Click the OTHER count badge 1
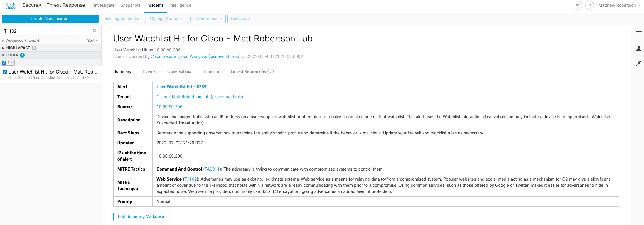The image size is (644, 225). pyautogui.click(x=22, y=55)
